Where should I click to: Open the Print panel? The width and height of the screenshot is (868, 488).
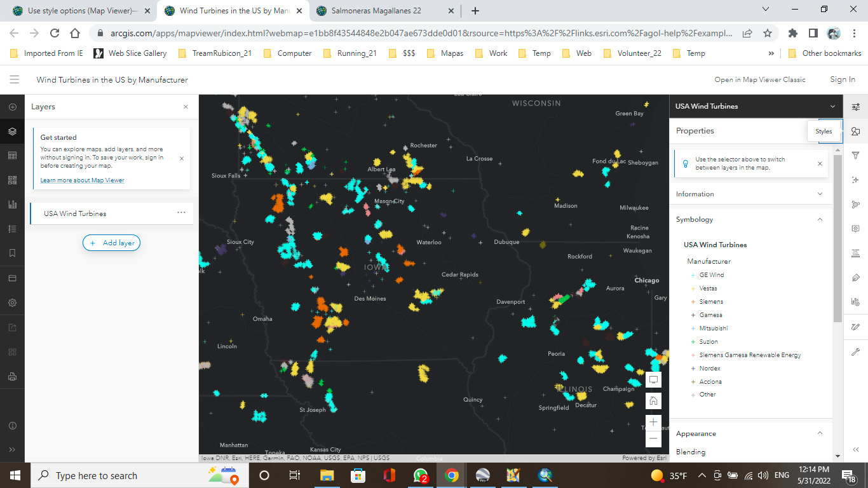point(12,376)
